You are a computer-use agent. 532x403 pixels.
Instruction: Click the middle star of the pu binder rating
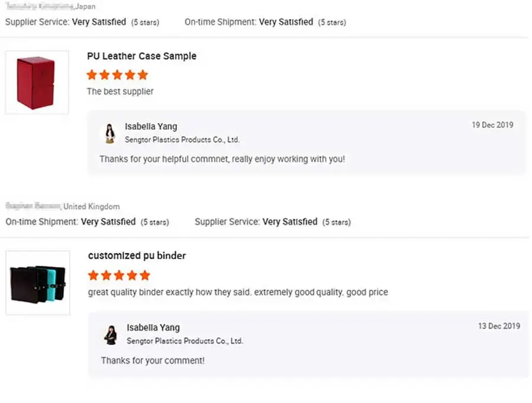[119, 275]
